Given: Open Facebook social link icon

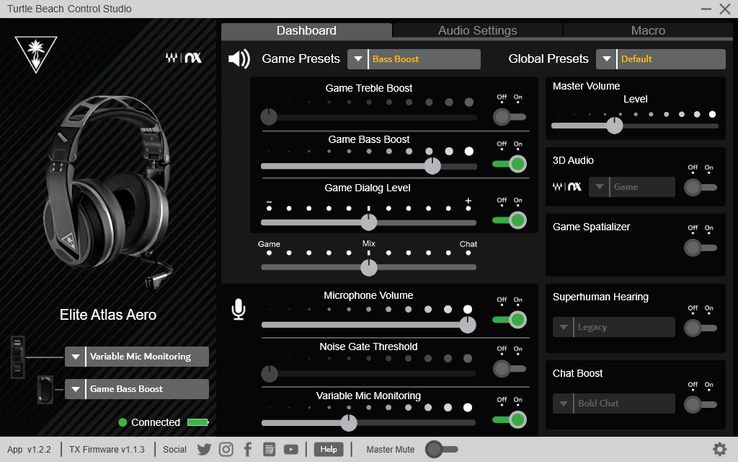Looking at the screenshot, I should pyautogui.click(x=248, y=450).
